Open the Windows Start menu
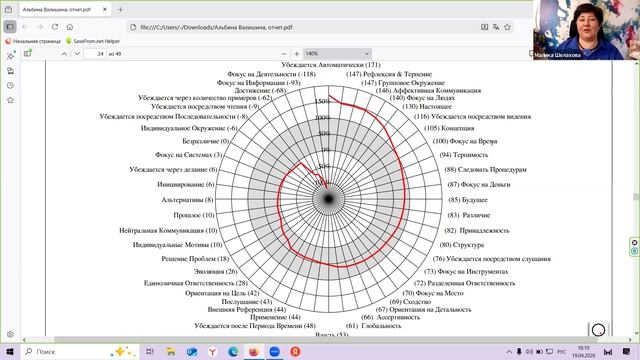Viewport: 640px width, 360px height. click(10, 351)
